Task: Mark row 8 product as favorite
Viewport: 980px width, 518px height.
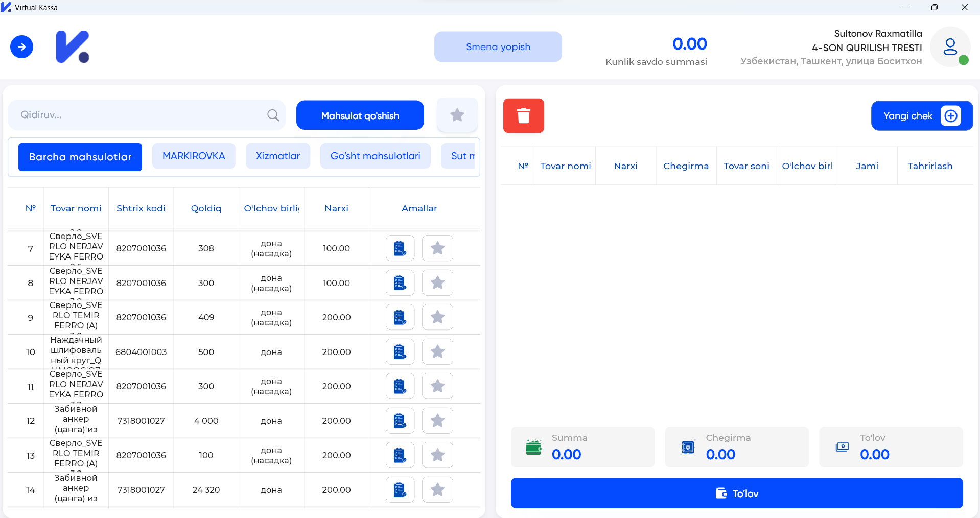Action: pyautogui.click(x=437, y=282)
